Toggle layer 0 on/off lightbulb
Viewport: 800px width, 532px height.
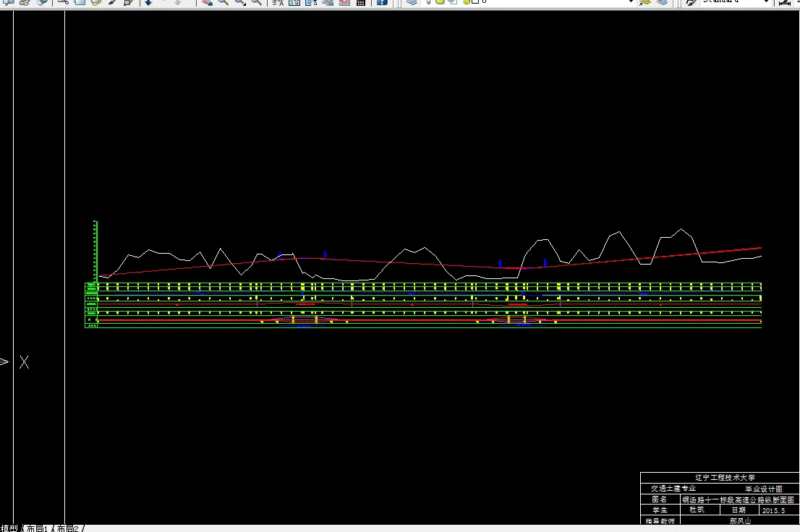click(x=428, y=1)
